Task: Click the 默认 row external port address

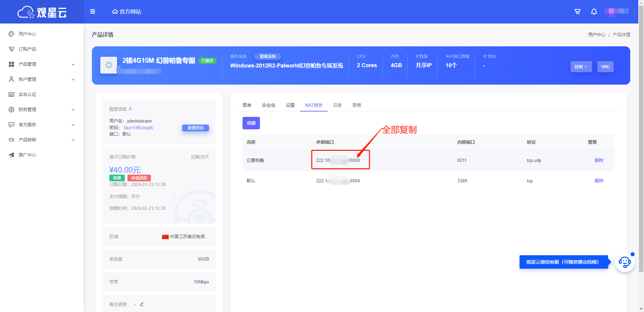Action: (338, 181)
